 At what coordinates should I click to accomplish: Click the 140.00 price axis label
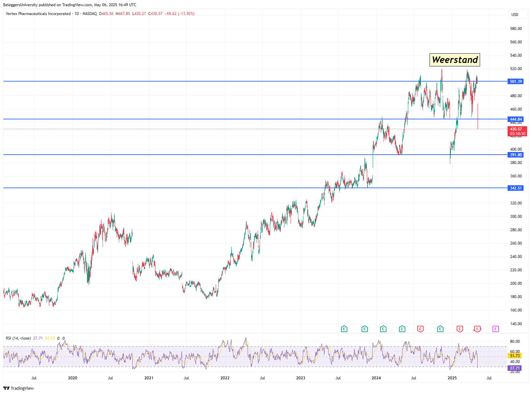[x=516, y=324]
